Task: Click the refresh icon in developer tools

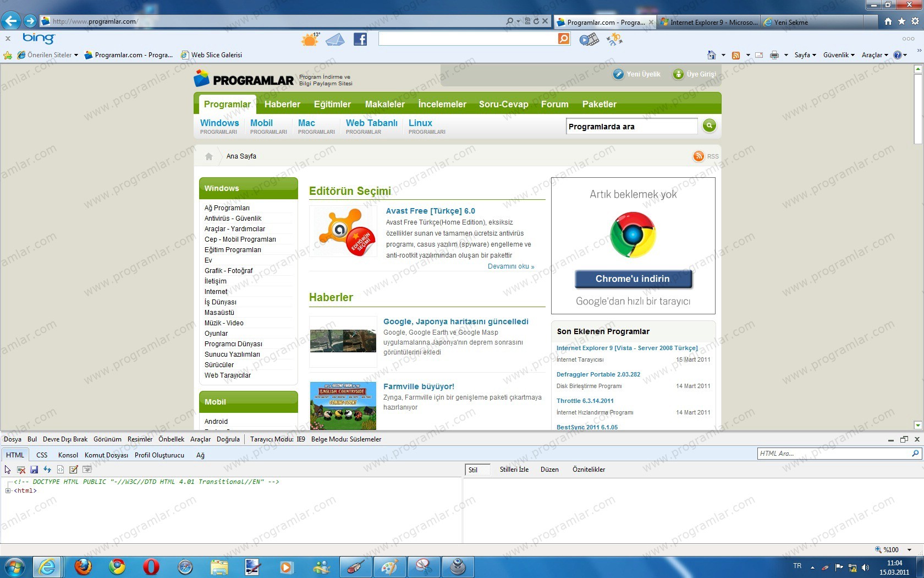Action: pyautogui.click(x=47, y=470)
